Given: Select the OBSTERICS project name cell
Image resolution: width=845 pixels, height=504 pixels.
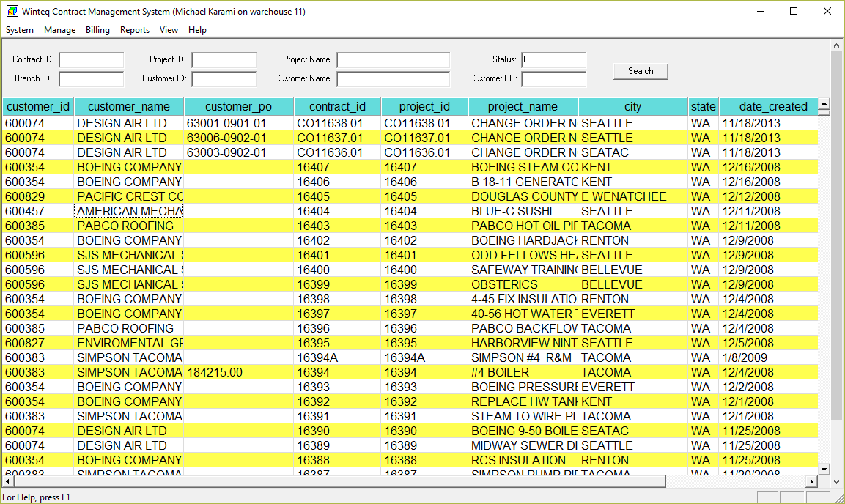Looking at the screenshot, I should 523,284.
